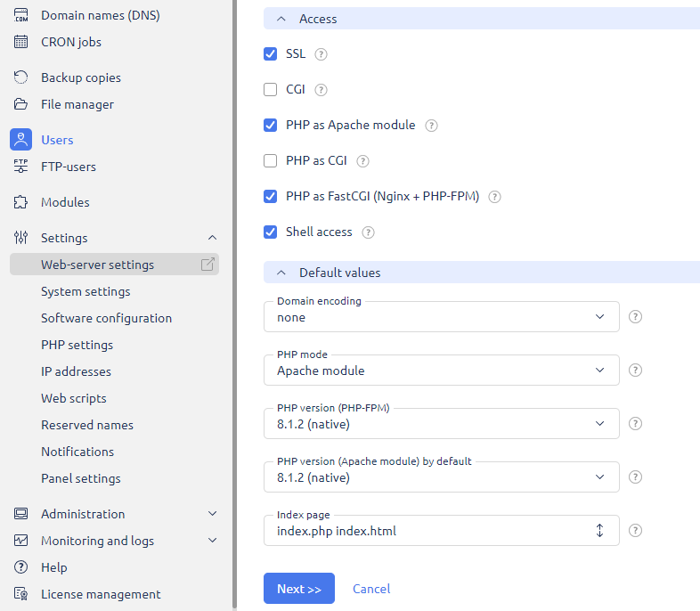Open Web-server settings in new tab icon

208,265
